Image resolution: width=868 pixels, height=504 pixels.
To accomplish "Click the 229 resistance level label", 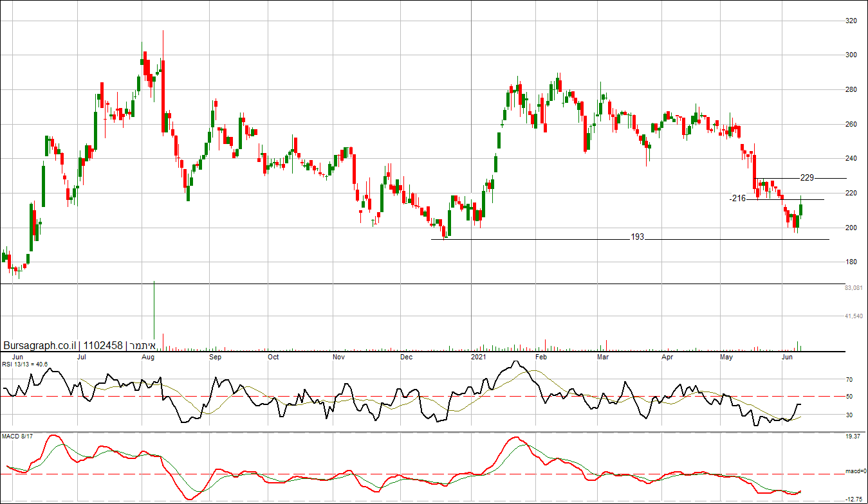I will point(807,177).
